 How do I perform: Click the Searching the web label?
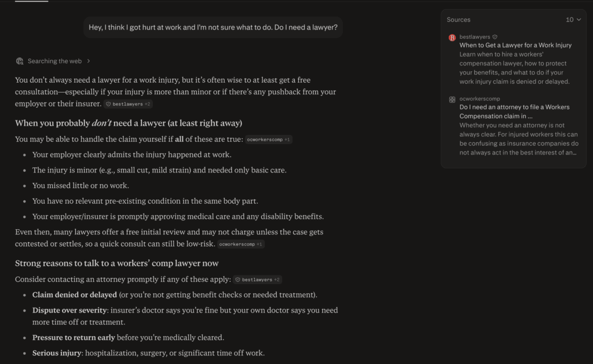(54, 61)
